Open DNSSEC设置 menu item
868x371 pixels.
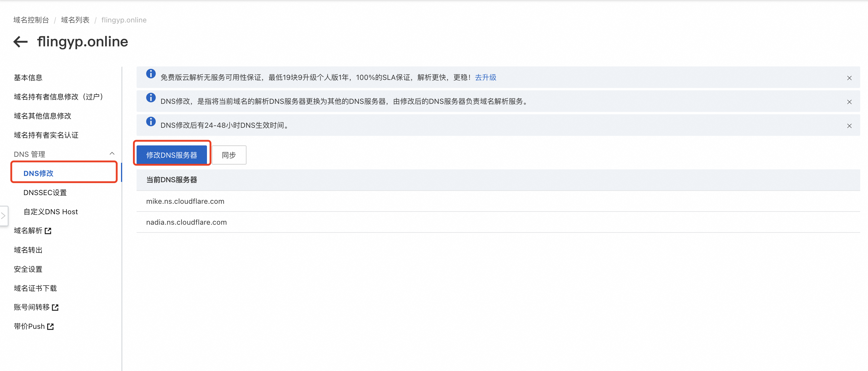45,193
